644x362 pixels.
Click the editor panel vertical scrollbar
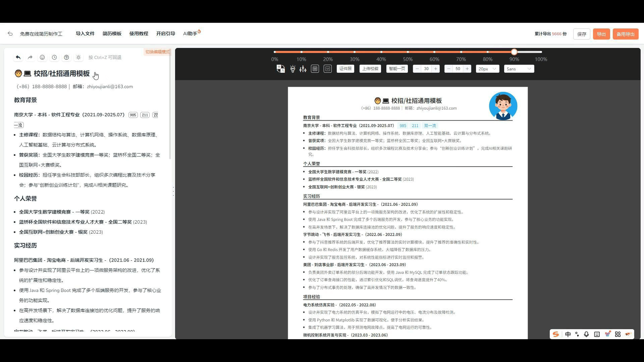pyautogui.click(x=170, y=105)
